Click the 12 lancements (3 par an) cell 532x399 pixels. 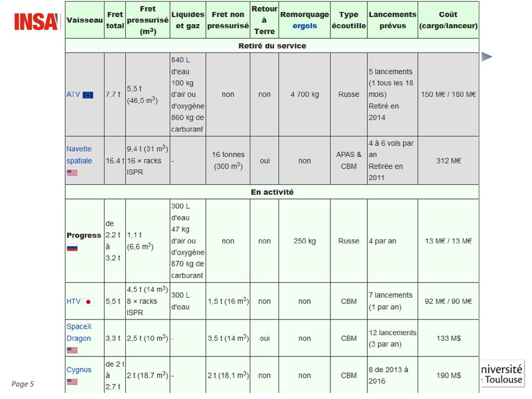(x=393, y=338)
